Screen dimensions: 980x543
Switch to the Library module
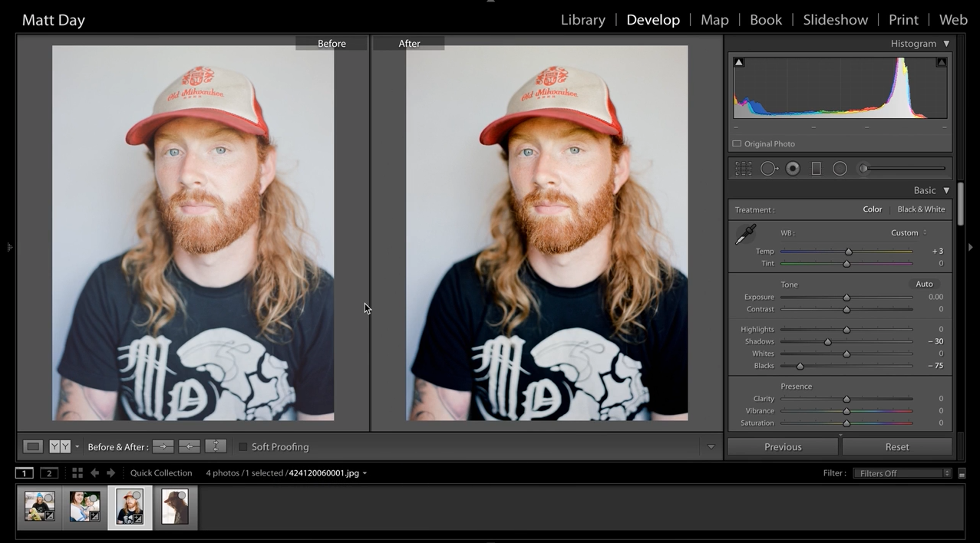pos(582,19)
